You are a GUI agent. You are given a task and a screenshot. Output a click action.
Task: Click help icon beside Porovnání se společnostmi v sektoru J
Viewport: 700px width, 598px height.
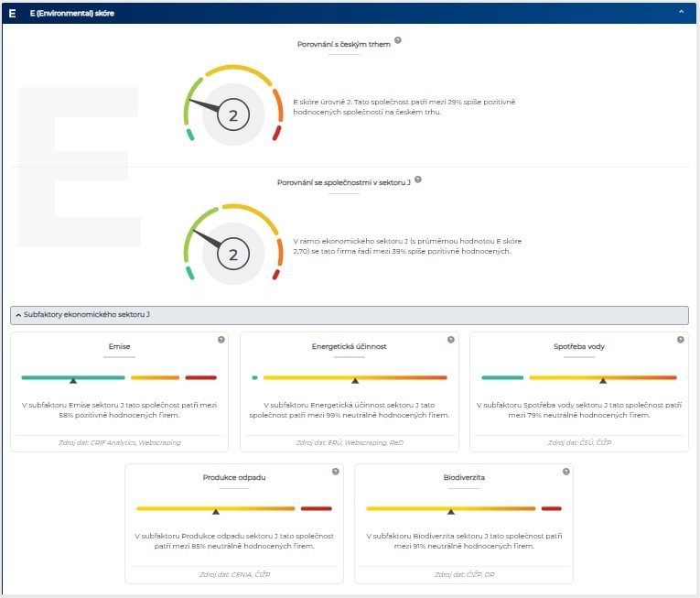click(x=418, y=179)
